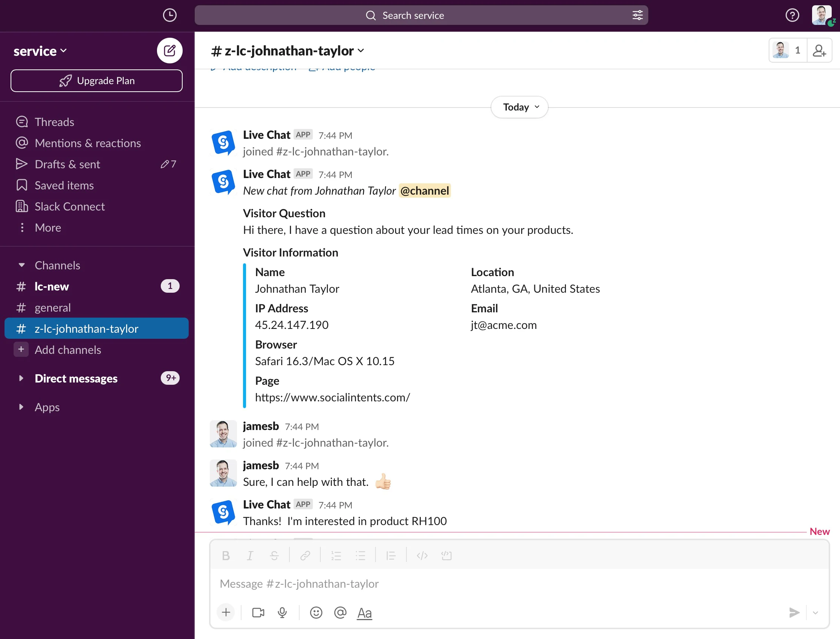The width and height of the screenshot is (840, 639).
Task: Click the Bold formatting icon
Action: [x=226, y=555]
